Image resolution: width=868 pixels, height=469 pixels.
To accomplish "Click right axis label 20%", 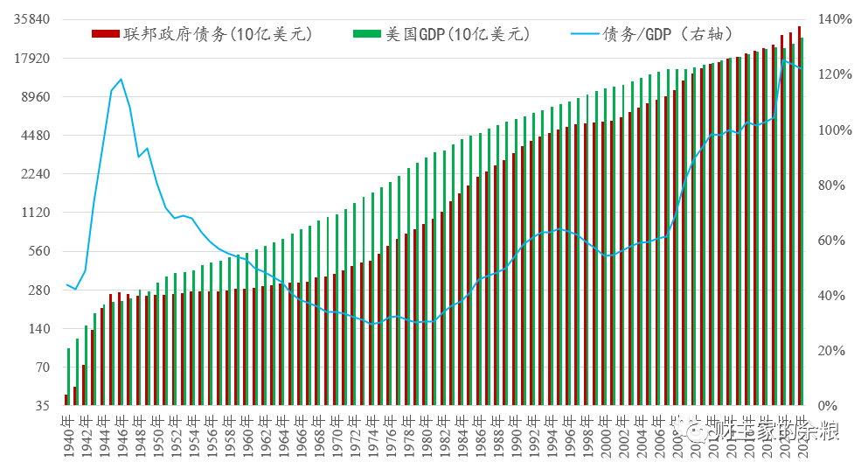I will point(831,350).
